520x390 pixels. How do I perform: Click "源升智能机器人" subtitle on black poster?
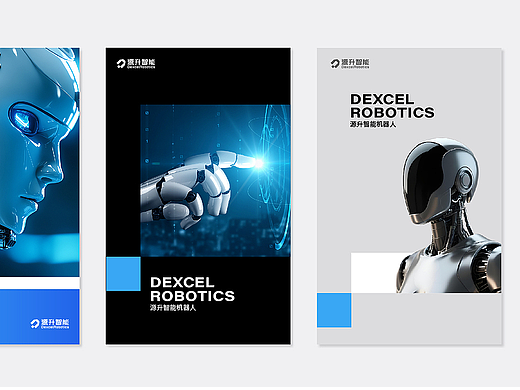coord(173,308)
